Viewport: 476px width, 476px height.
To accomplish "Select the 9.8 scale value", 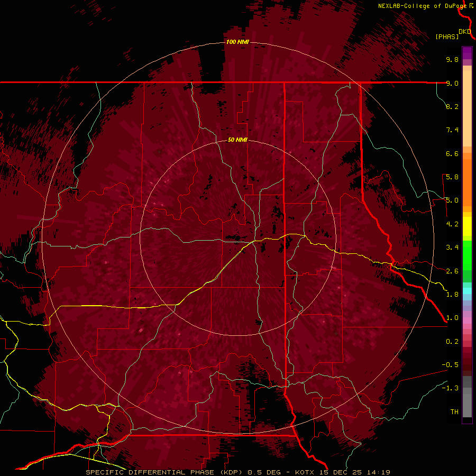I will 452,59.
